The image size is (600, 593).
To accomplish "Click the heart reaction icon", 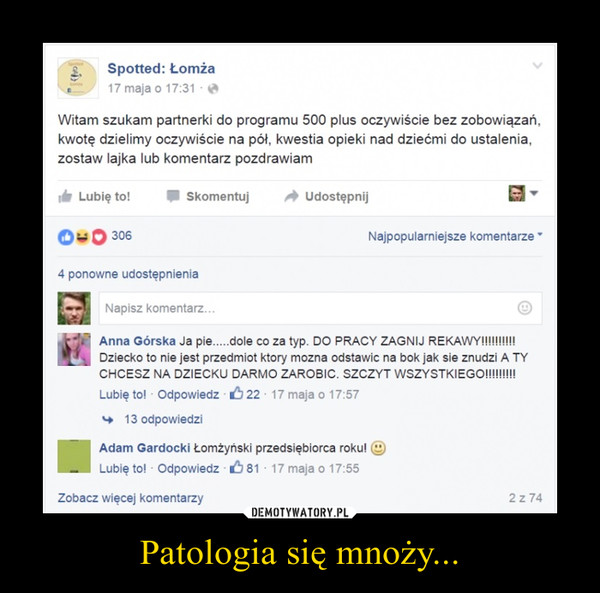I will [99, 237].
